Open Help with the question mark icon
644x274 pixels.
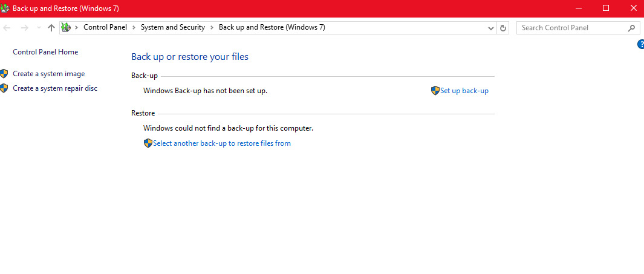point(640,44)
